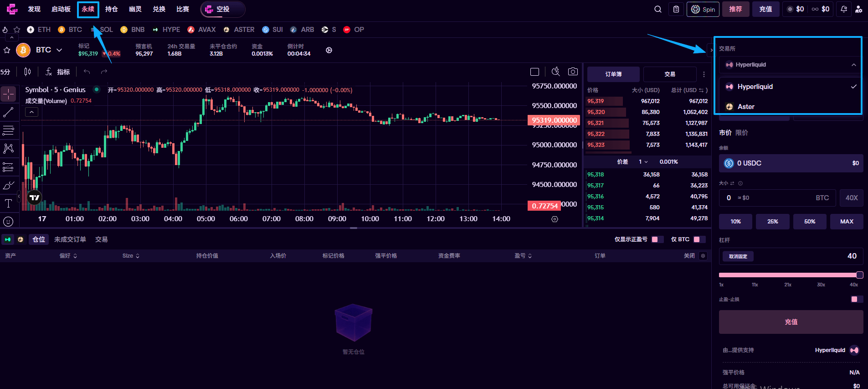Change the candlestick chart type
Screen dimensions: 868x389
click(27, 72)
